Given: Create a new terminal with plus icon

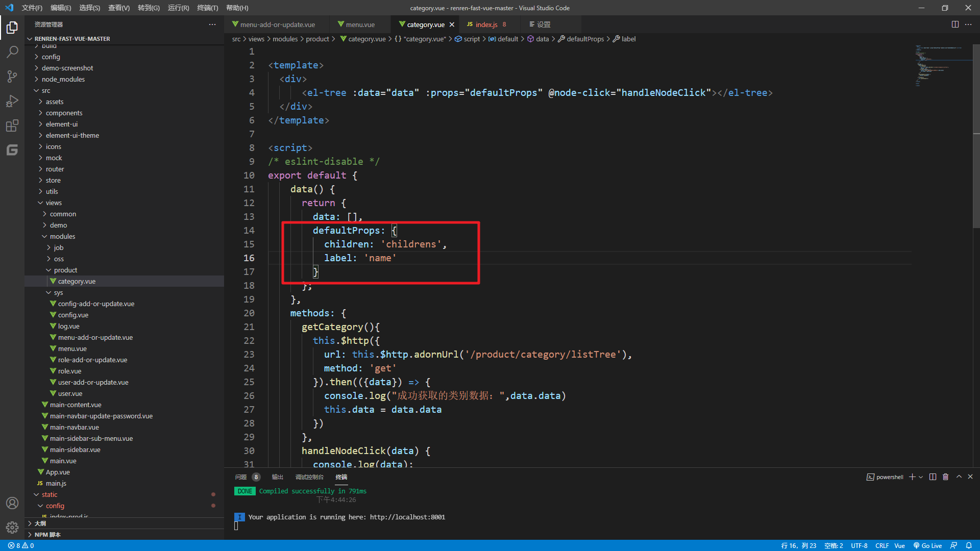Looking at the screenshot, I should [912, 477].
